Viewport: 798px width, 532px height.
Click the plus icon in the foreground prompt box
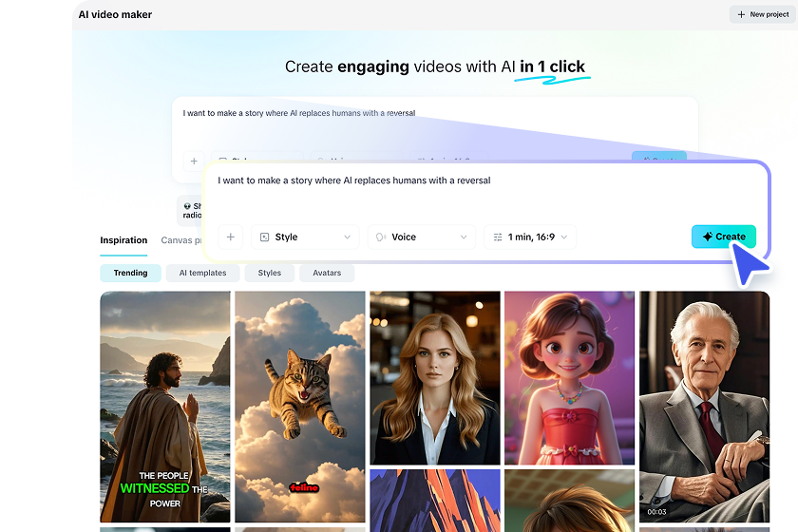[x=231, y=237]
